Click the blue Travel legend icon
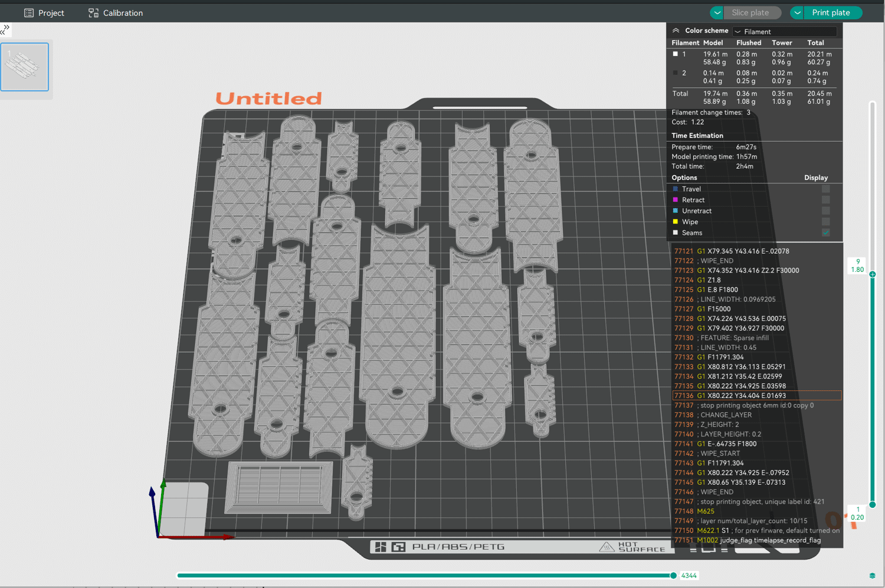This screenshot has width=885, height=588. click(676, 189)
